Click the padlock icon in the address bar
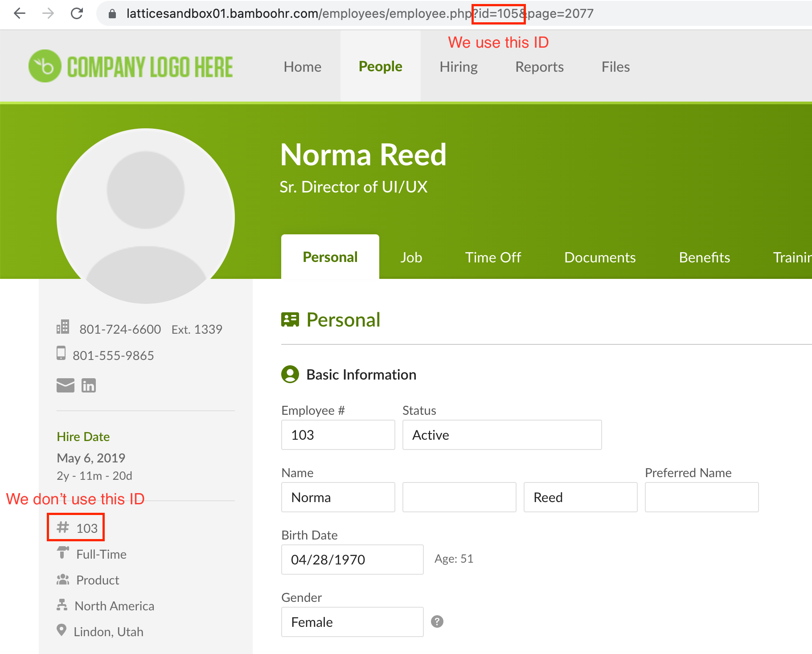Image resolution: width=812 pixels, height=654 pixels. click(x=111, y=14)
